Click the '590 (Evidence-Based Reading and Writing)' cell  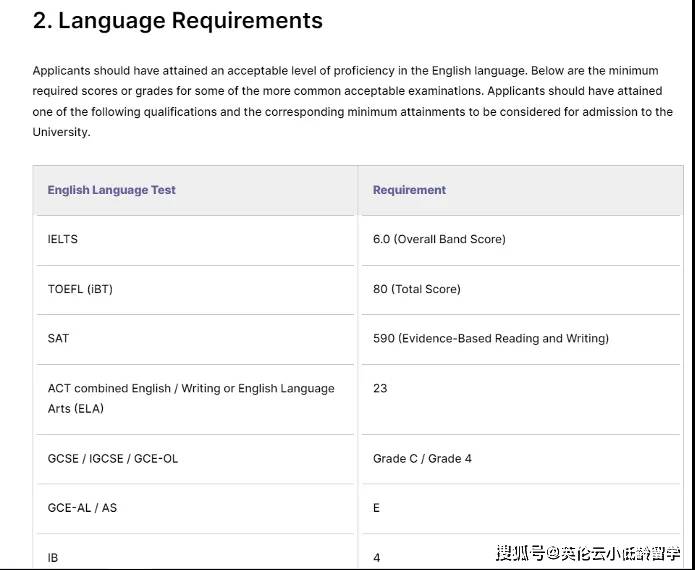tap(520, 340)
